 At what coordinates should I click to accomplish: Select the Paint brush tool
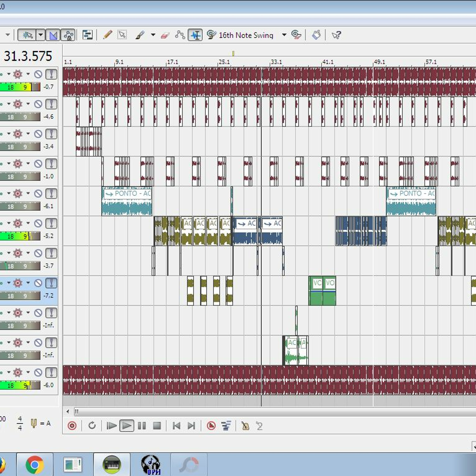point(140,35)
